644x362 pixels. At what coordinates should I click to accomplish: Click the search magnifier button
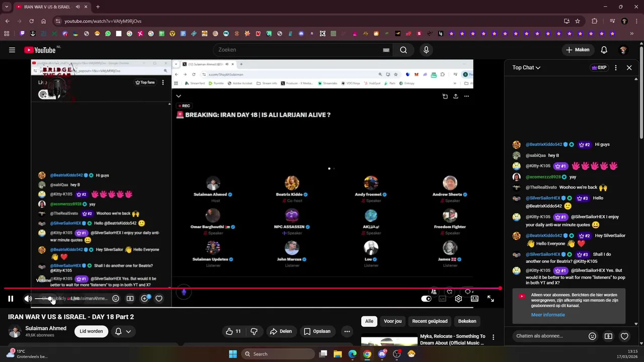tap(404, 50)
